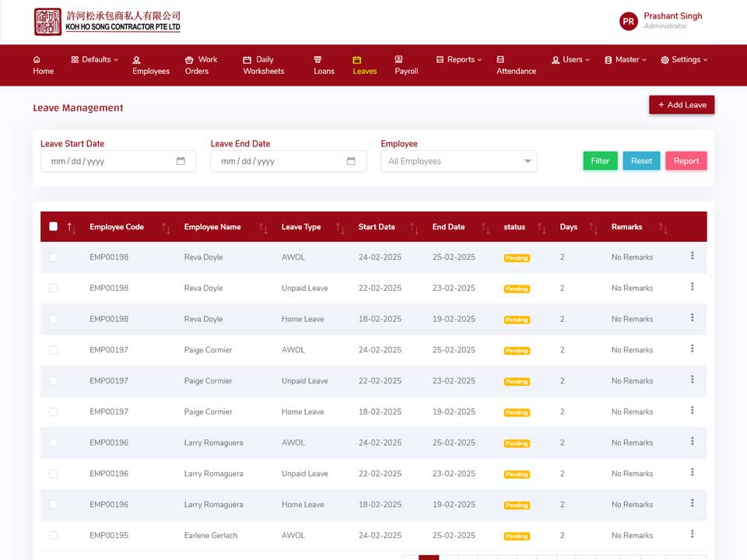Expand the All Employees dropdown
Screen dimensions: 747x560
(x=459, y=162)
